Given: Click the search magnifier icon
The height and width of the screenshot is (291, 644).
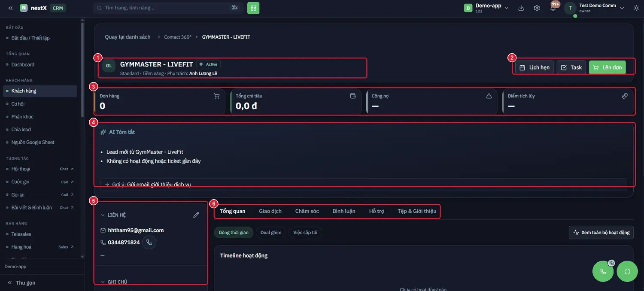Looking at the screenshot, I should click(x=100, y=8).
